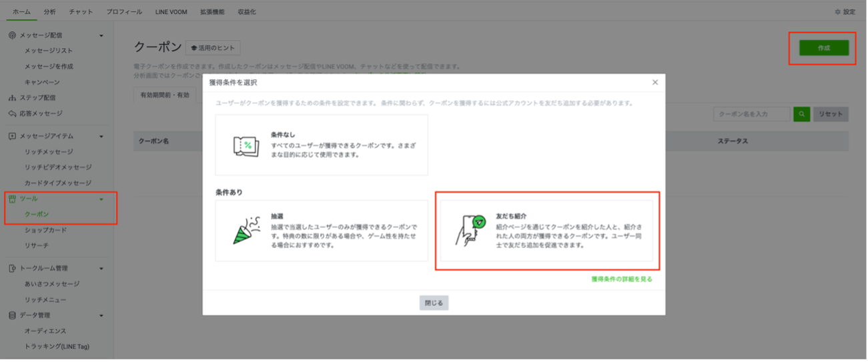Screen dimensions: 868x362
Task: Open メッセージを作成 in sidebar
Action: click(49, 67)
